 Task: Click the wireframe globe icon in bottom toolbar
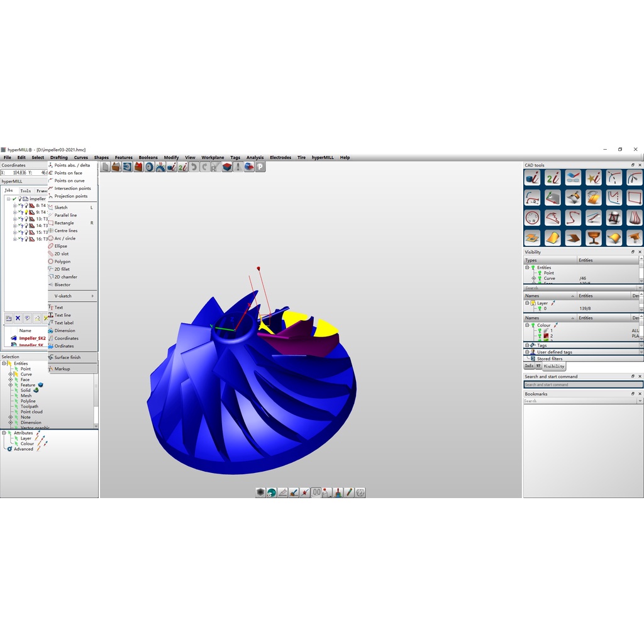tap(360, 492)
